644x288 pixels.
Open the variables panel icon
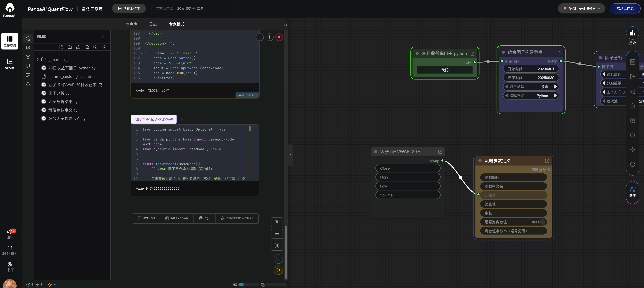[28, 48]
